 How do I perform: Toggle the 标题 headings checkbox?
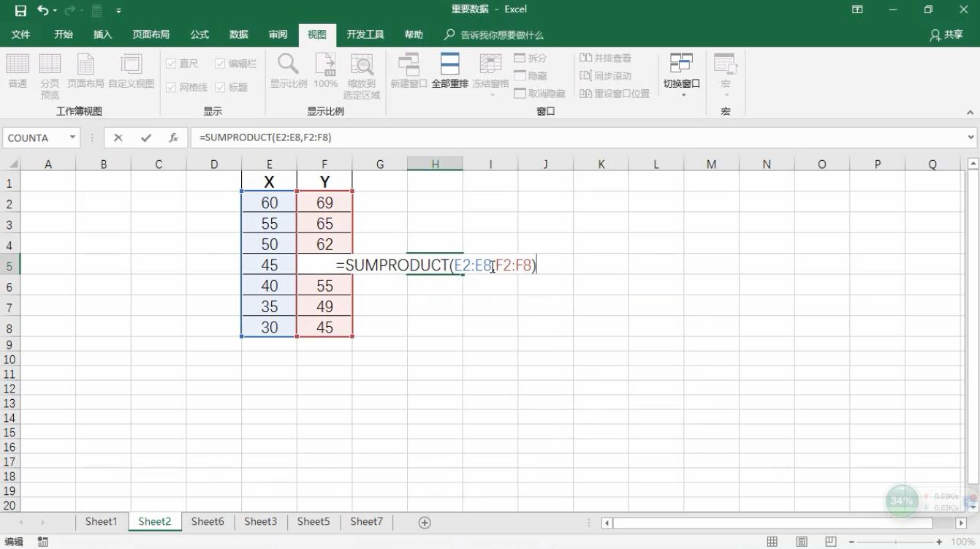click(x=220, y=87)
